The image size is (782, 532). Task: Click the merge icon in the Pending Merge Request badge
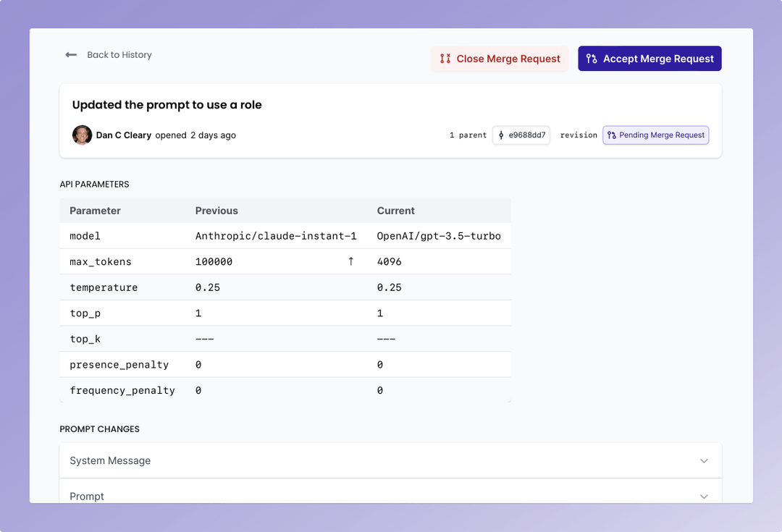tap(613, 135)
